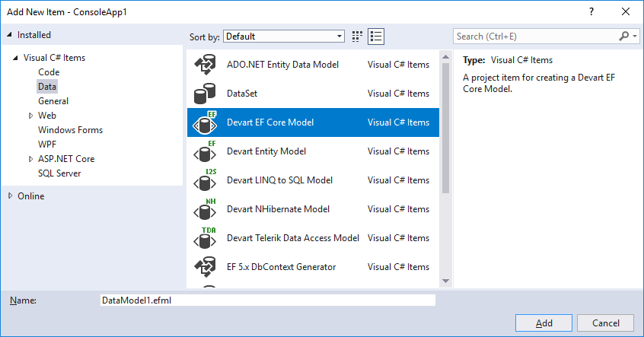Click the Devart Entity Model icon

coord(205,151)
